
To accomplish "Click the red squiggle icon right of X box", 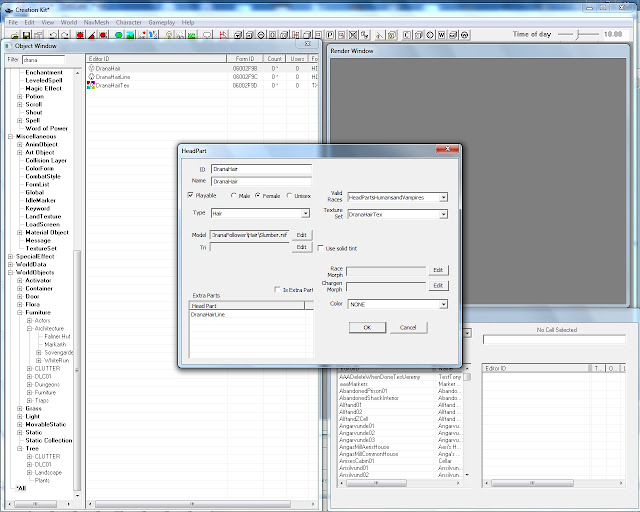I will 364,35.
